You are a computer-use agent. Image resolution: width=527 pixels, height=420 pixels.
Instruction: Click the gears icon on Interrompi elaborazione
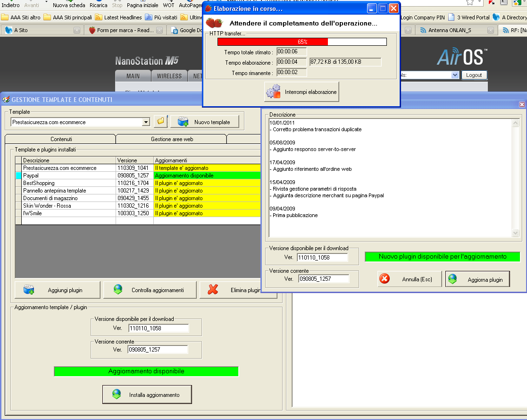click(273, 92)
